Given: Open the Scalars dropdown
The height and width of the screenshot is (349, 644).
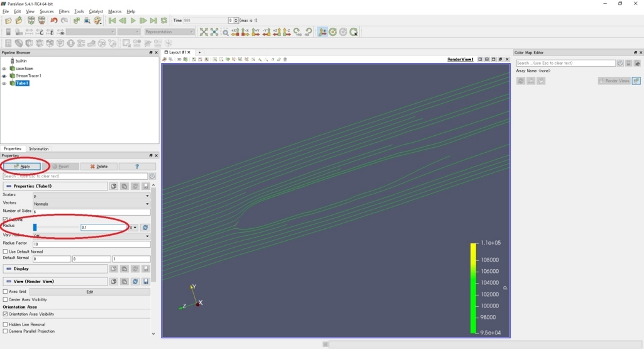Looking at the screenshot, I should (91, 196).
